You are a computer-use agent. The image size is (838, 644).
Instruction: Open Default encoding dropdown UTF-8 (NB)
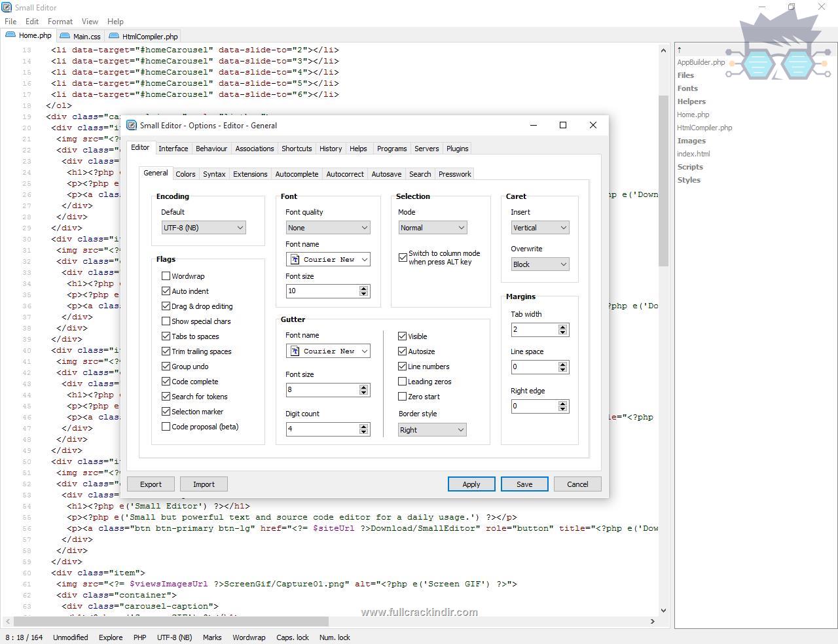coord(204,228)
